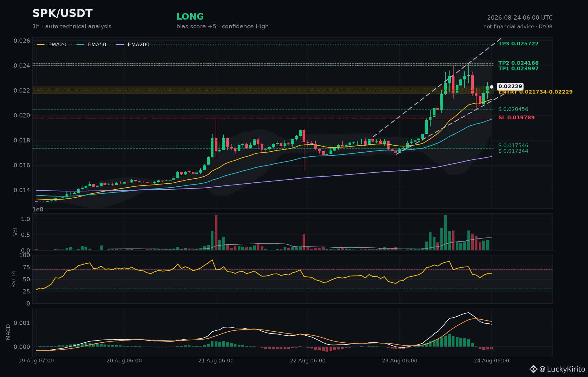The height and width of the screenshot is (377, 588).
Task: Click the S 0.020456 support label
Action: 513,109
